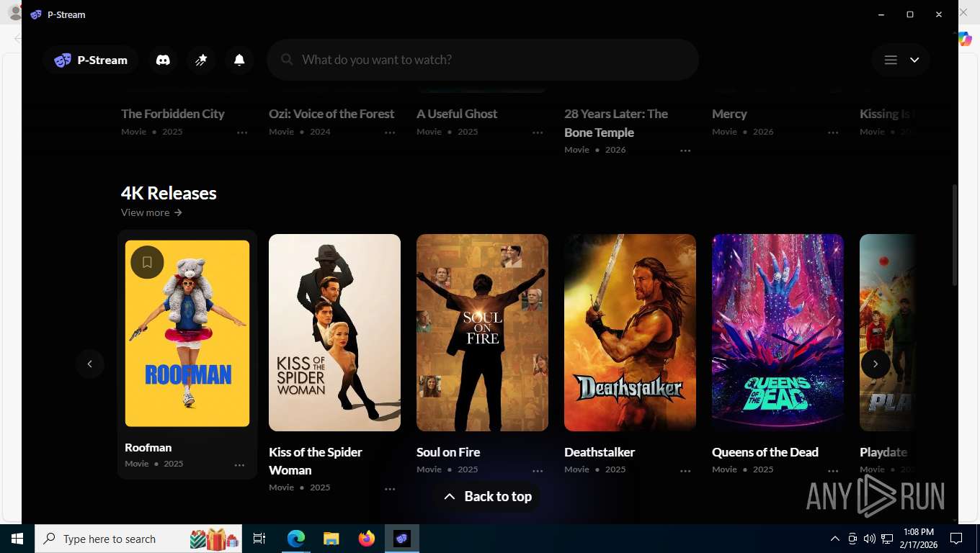Click the taskbar search box

tap(138, 539)
